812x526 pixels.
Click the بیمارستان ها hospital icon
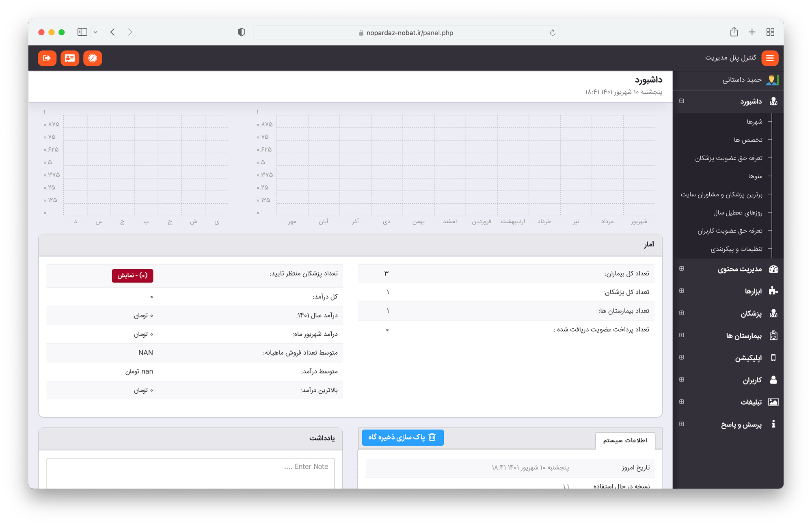tap(774, 335)
